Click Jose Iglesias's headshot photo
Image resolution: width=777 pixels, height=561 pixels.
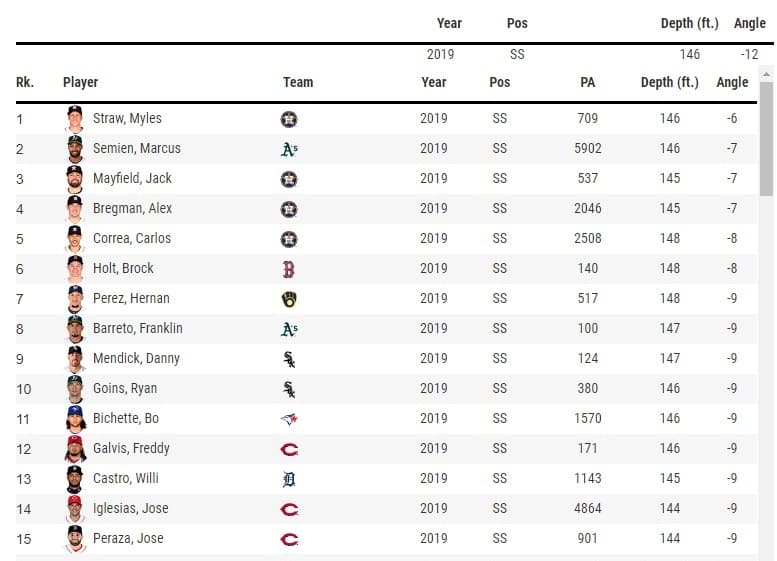click(x=75, y=509)
